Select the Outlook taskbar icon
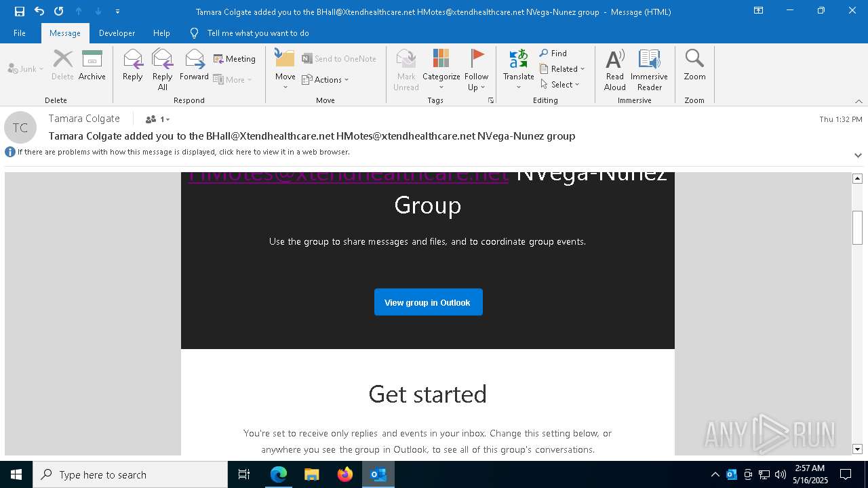The image size is (868, 488). pos(378,474)
